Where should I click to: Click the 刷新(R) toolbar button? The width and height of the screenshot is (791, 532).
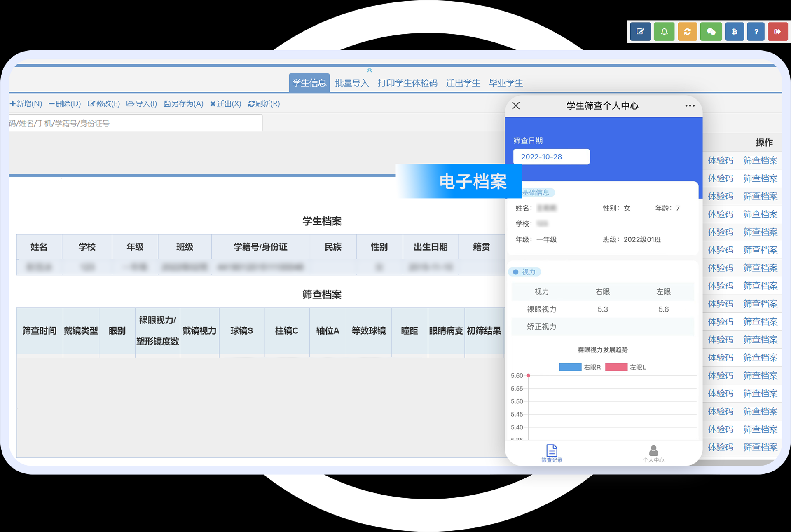[x=264, y=103]
